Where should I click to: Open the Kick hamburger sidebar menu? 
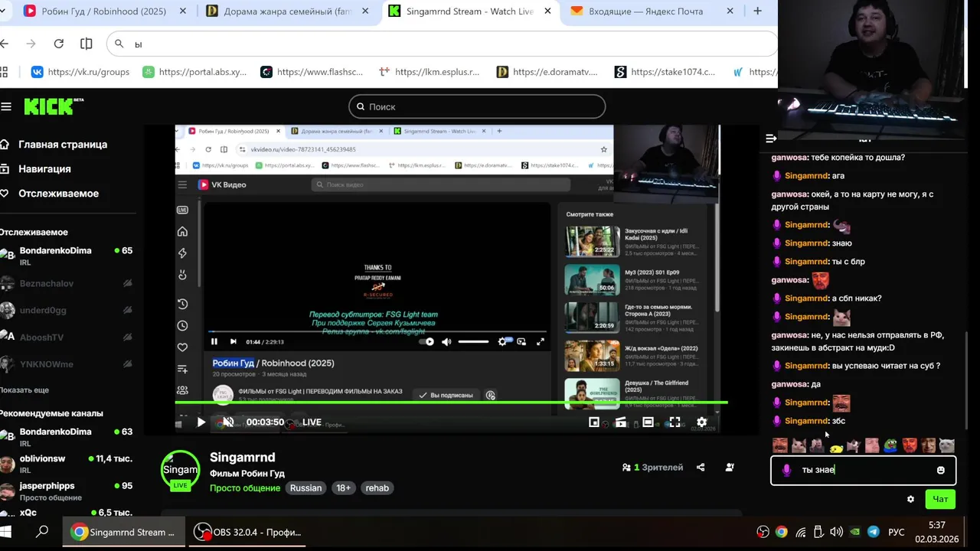6,106
